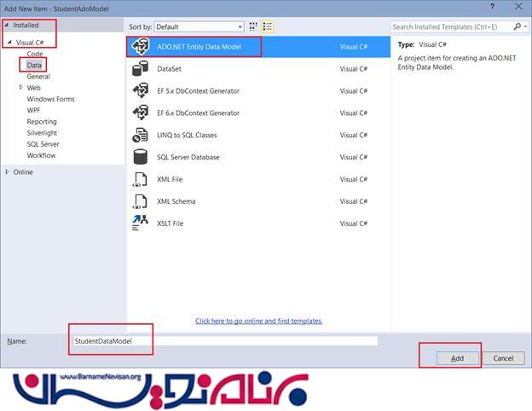Select the ADO.NET Entity Data Model icon
The width and height of the screenshot is (532, 411).
[x=142, y=47]
